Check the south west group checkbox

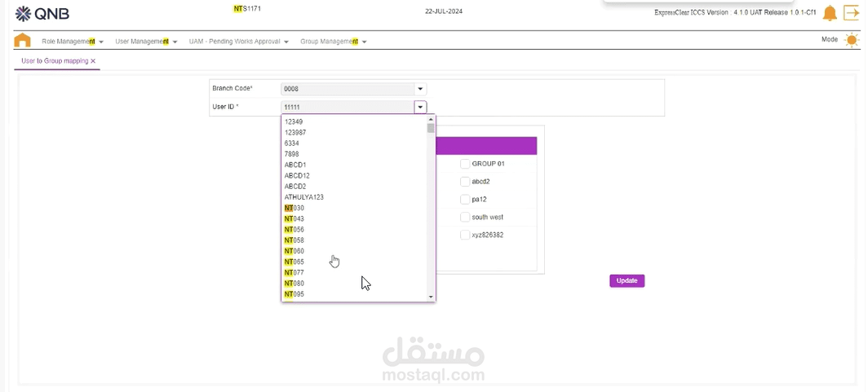[465, 218]
